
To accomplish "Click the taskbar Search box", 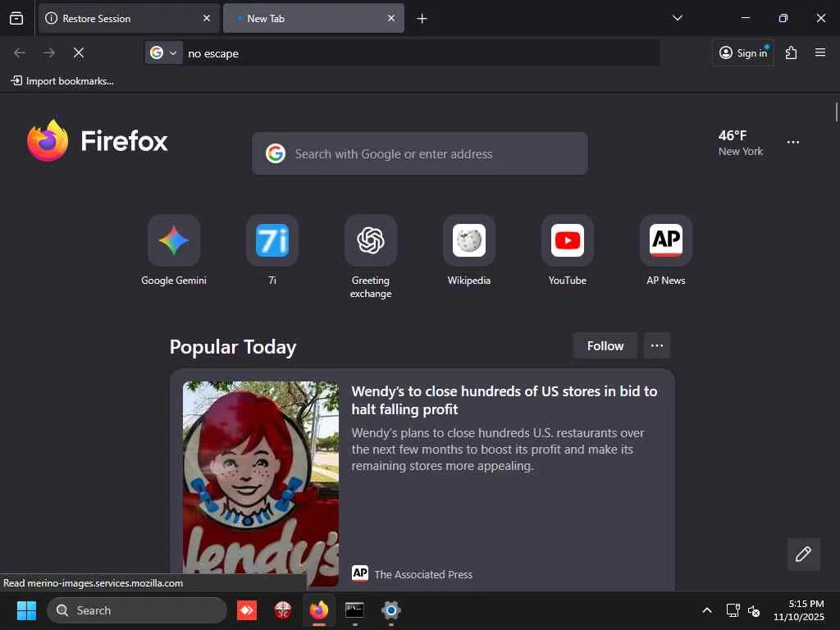I will (x=137, y=610).
